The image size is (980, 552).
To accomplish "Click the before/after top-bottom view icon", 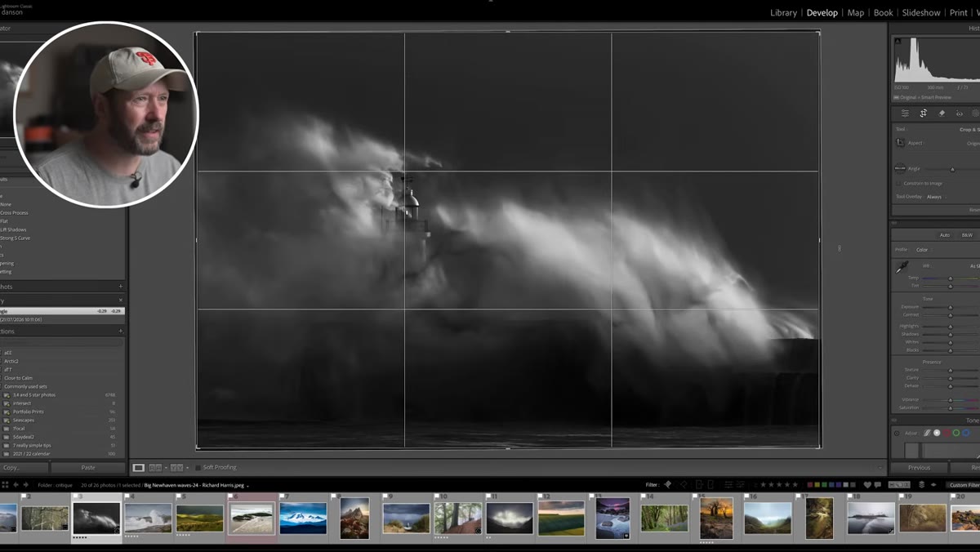I will [176, 467].
